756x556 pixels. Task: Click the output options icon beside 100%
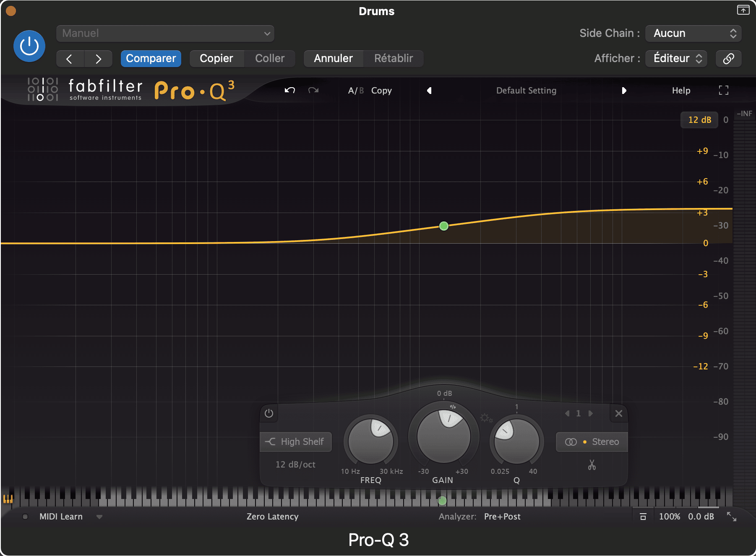643,517
